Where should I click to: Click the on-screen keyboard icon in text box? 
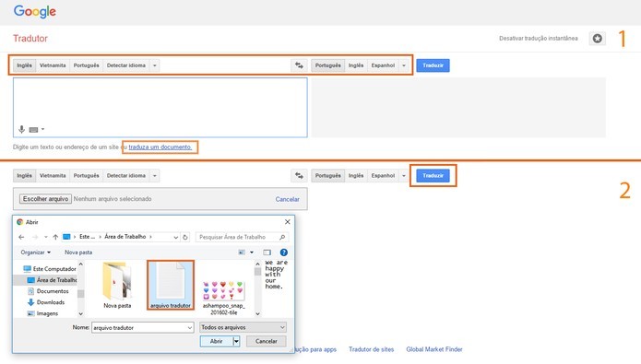point(33,130)
